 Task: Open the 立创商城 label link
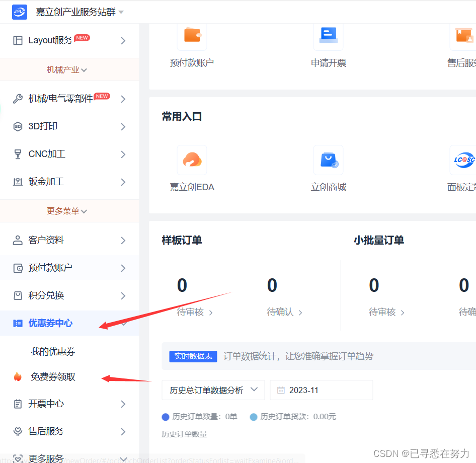329,187
